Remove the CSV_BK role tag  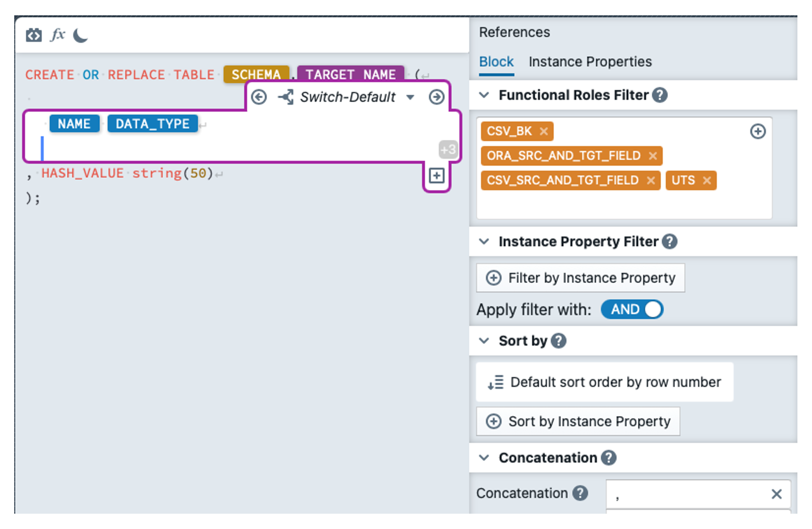point(544,131)
